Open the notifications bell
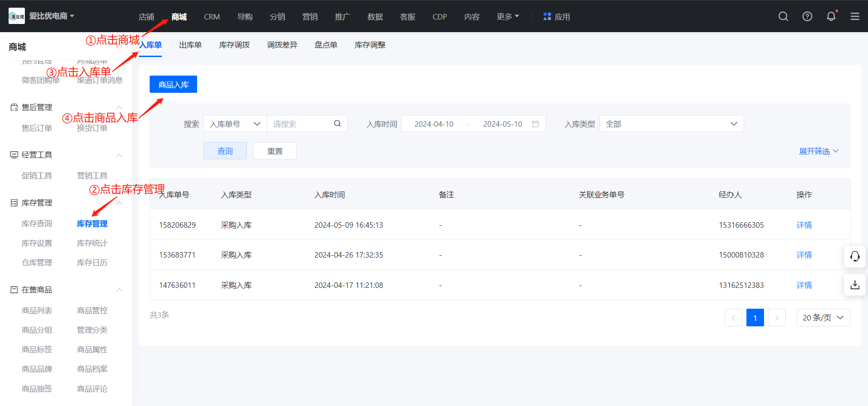This screenshot has height=406, width=868. (x=831, y=16)
